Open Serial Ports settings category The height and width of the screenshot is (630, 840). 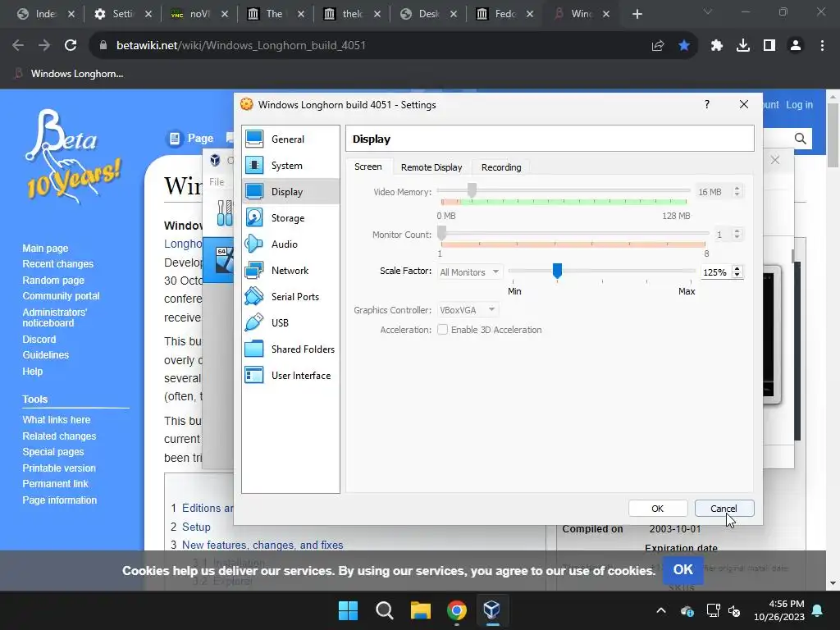point(290,297)
